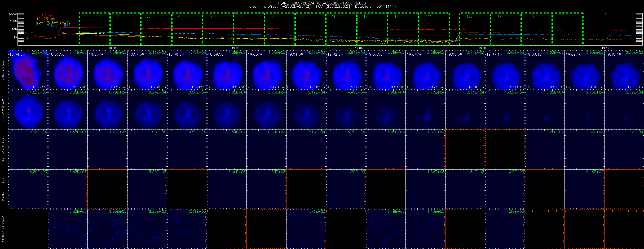Click the xyoffset=[-298.8,-291.2] header text
The image size is (644, 249).
coord(287,7)
